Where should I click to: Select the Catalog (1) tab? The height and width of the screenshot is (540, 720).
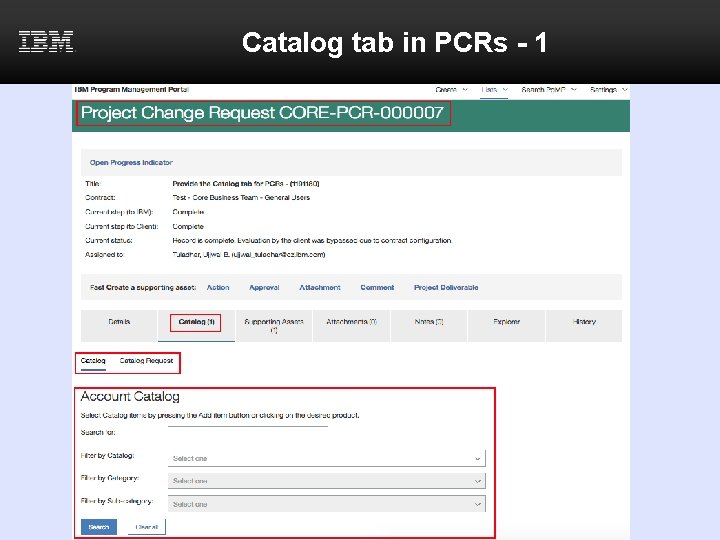196,326
